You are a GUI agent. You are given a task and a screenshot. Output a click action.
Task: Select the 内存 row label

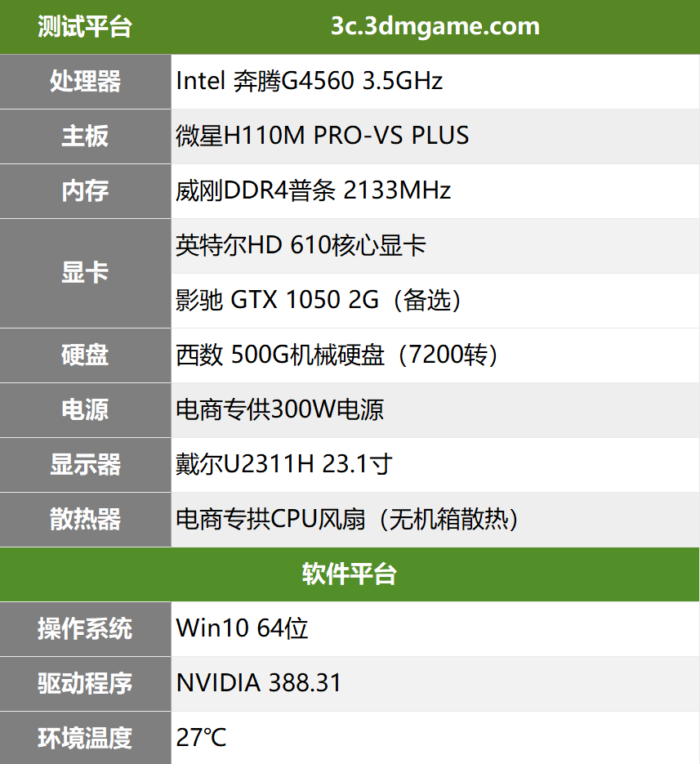pyautogui.click(x=85, y=191)
